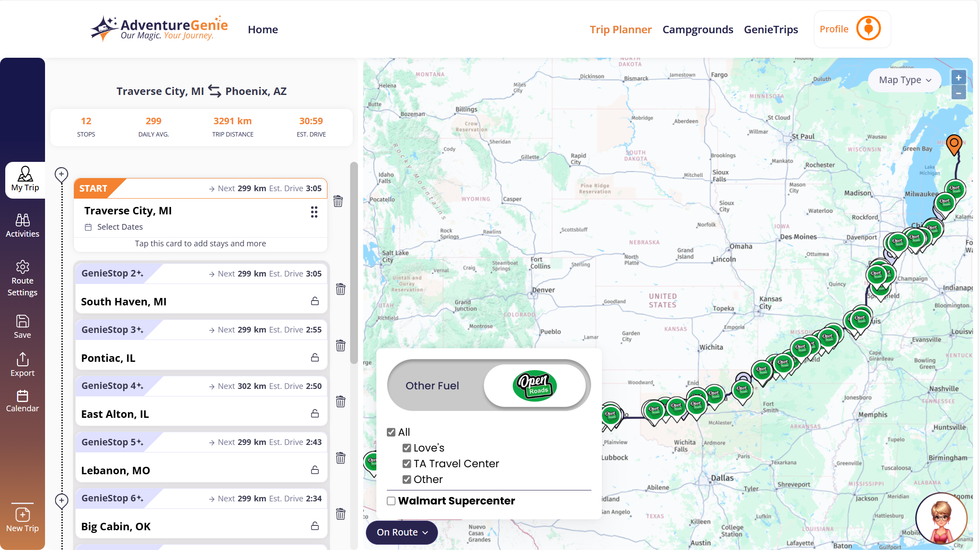The width and height of the screenshot is (980, 553).
Task: Open Activities binoculars icon
Action: [x=22, y=220]
